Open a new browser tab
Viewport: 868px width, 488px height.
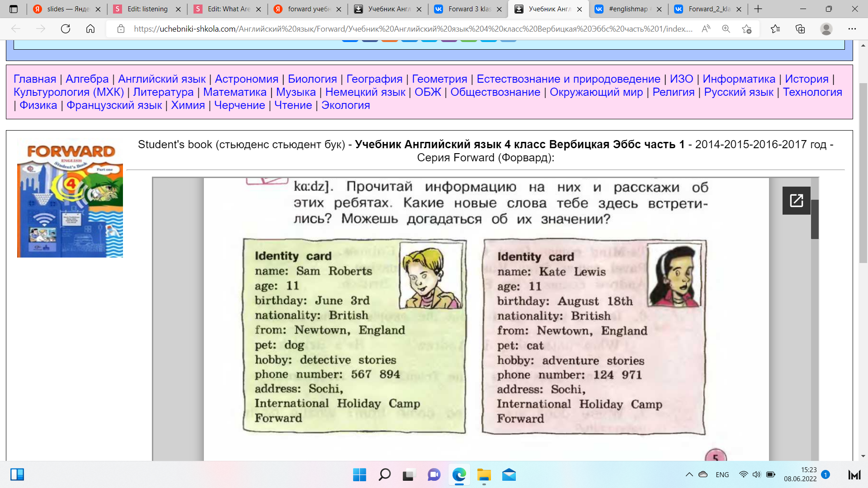point(758,9)
